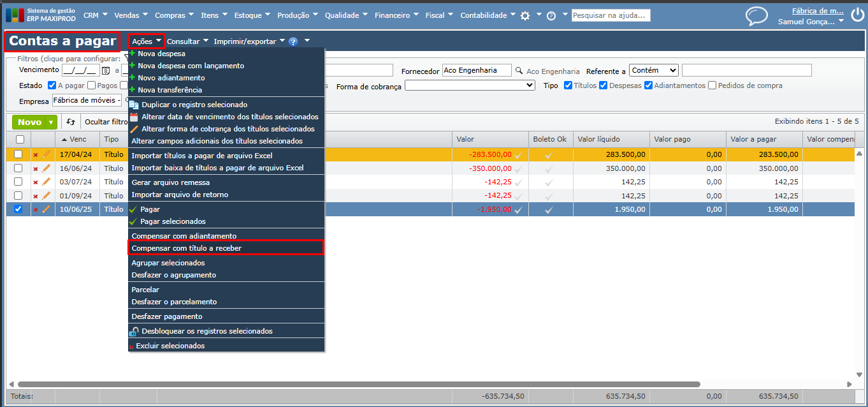Viewport: 868px width, 407px height.
Task: Edit the 01/09/24 row with pencil icon
Action: point(46,196)
